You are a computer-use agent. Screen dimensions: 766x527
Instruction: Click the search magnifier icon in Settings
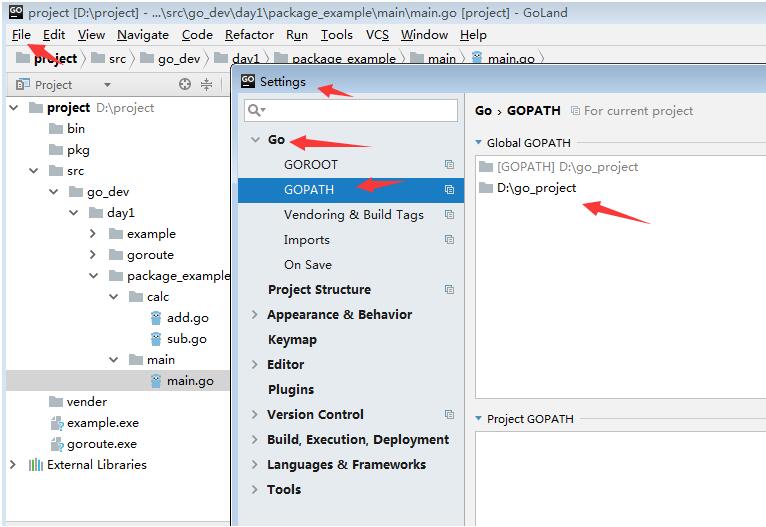coord(255,110)
